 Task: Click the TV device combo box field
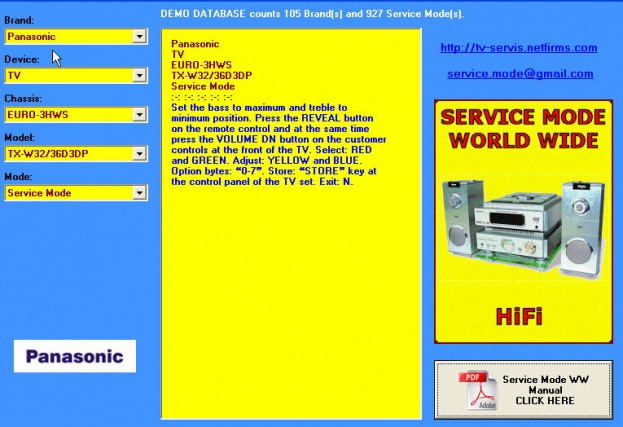click(76, 75)
